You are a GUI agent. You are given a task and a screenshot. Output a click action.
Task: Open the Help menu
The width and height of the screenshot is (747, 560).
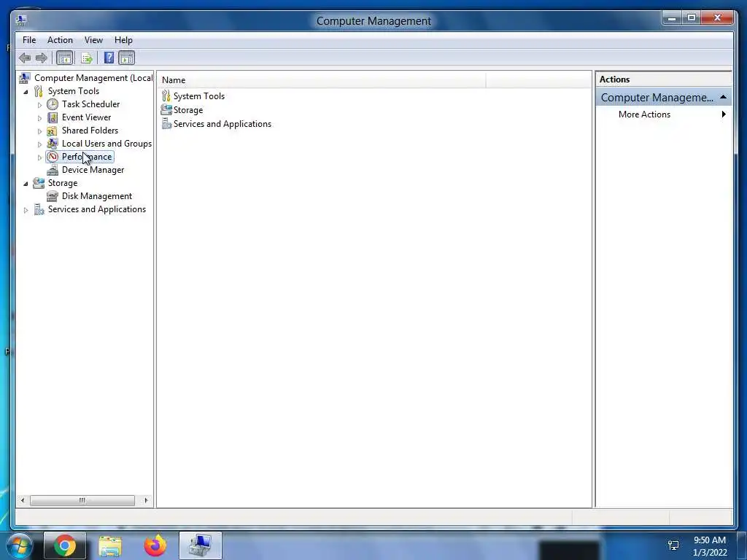pyautogui.click(x=123, y=40)
